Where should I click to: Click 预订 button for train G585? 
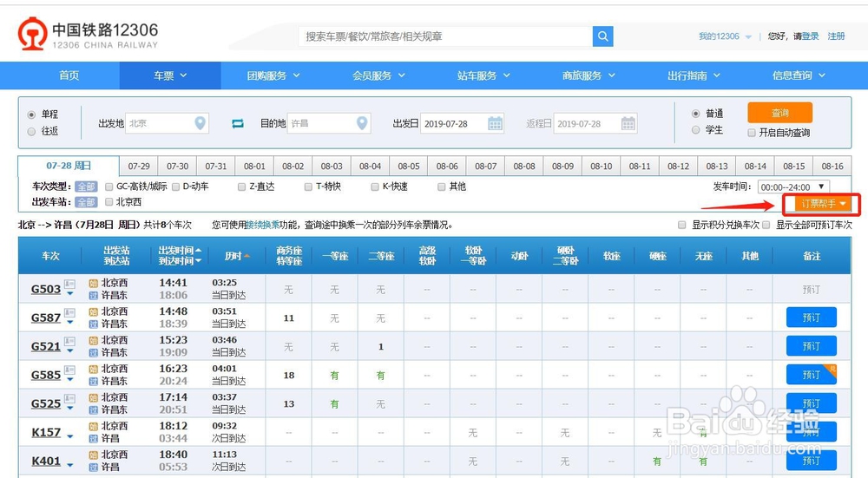(x=811, y=375)
